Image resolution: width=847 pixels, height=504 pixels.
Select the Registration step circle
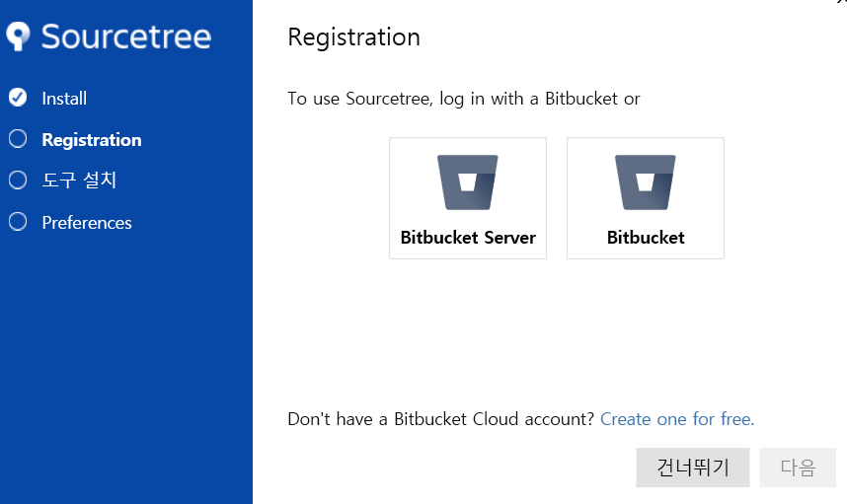click(18, 139)
